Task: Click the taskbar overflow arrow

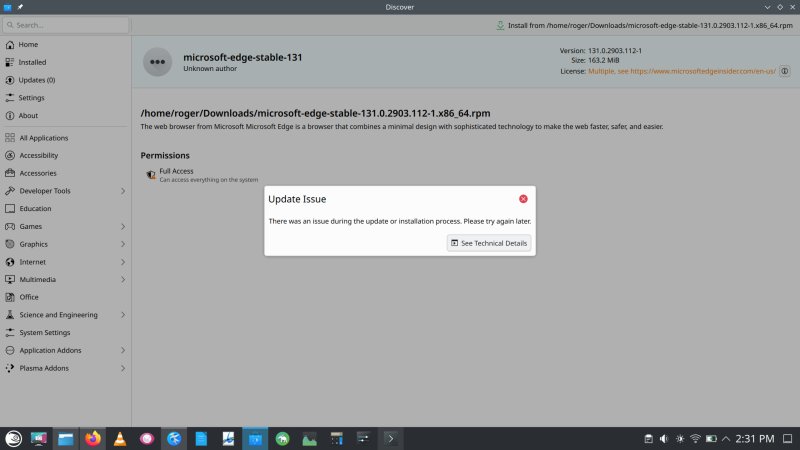Action: click(x=391, y=439)
